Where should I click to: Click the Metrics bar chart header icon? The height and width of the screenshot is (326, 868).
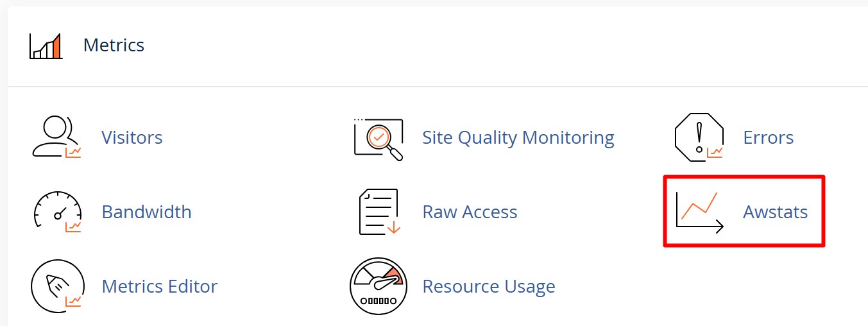tap(46, 46)
